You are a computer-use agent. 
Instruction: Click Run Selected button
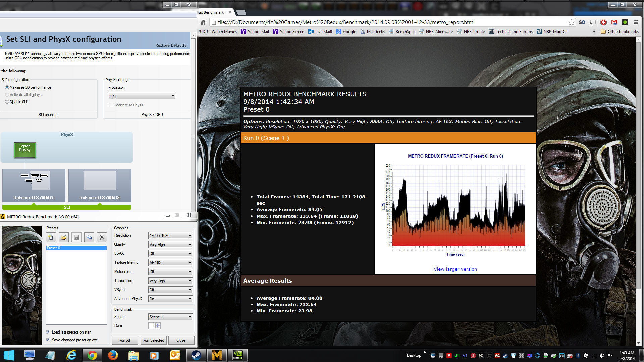153,340
